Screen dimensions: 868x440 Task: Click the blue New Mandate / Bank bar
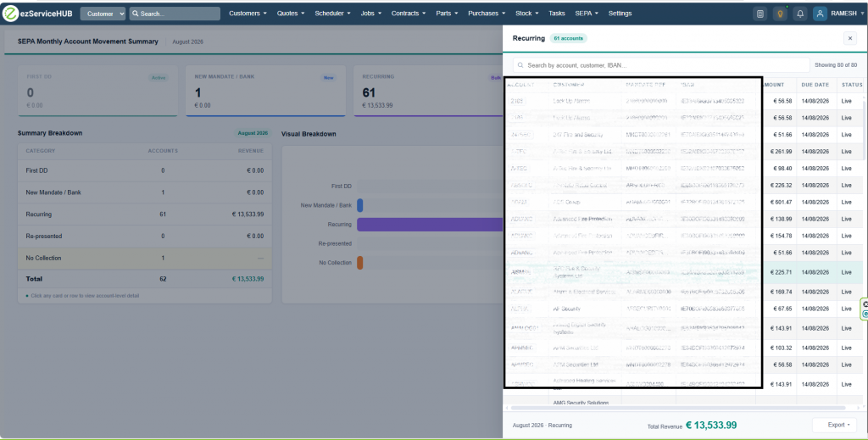click(359, 205)
